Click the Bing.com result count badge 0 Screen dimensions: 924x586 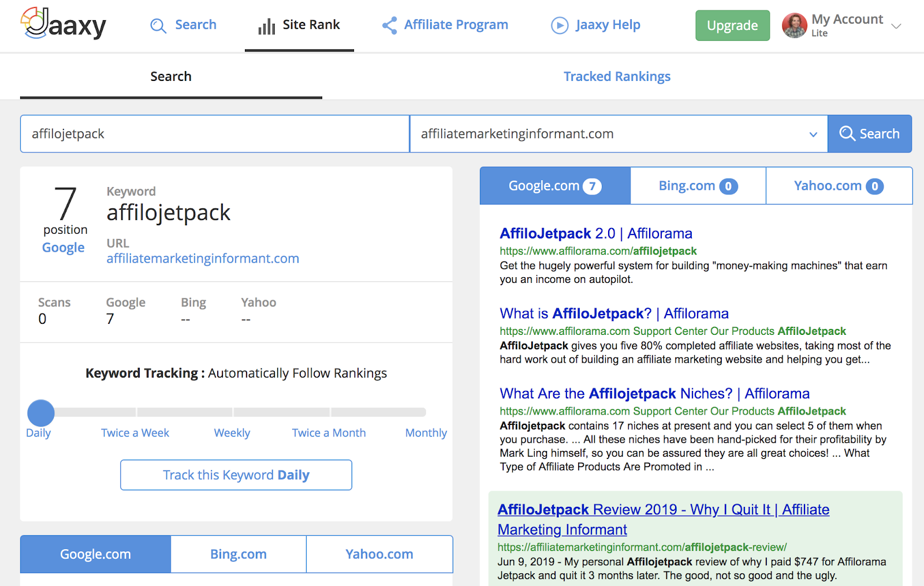[x=728, y=186]
